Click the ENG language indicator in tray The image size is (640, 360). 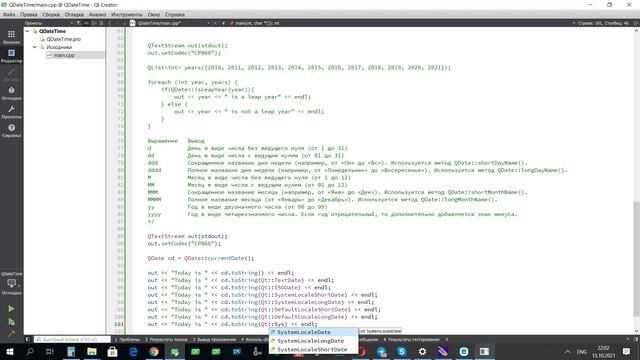pos(582,351)
